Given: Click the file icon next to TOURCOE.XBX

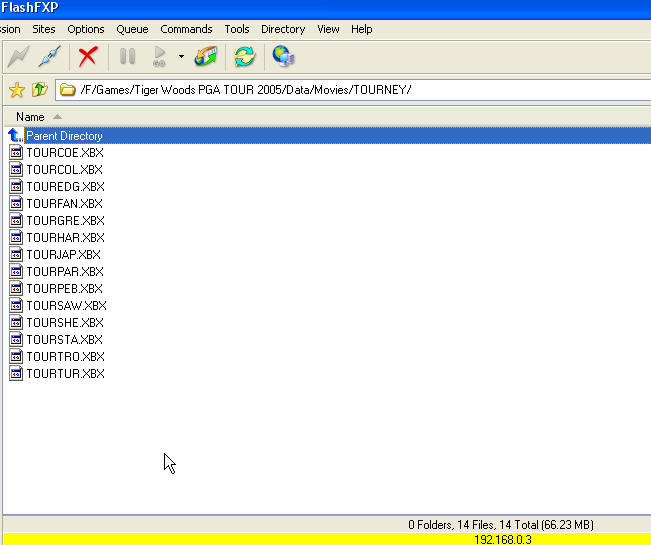Looking at the screenshot, I should pyautogui.click(x=16, y=152).
